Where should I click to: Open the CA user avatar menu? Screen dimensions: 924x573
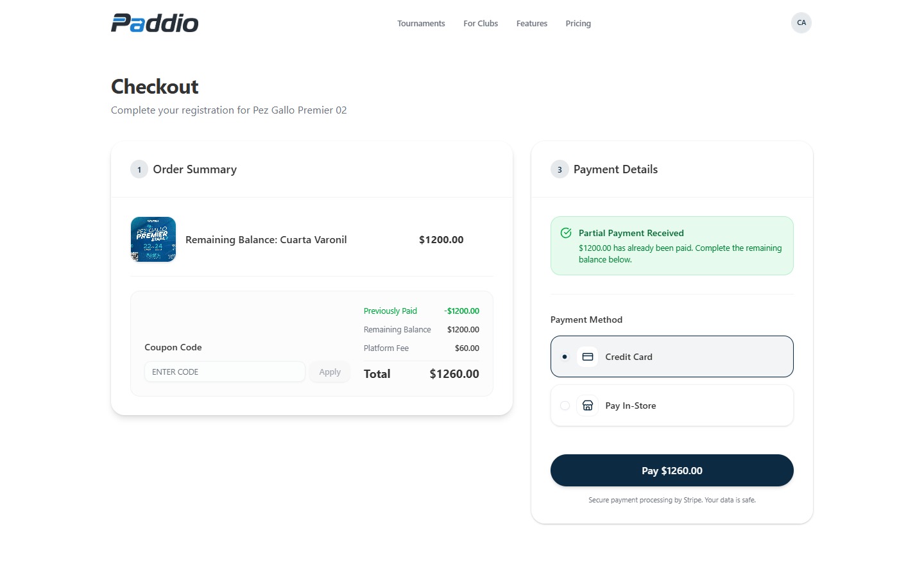[801, 22]
